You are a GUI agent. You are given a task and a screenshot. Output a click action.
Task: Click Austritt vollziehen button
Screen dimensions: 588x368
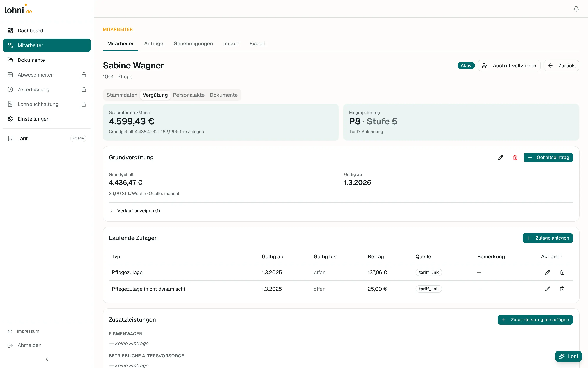pos(509,66)
